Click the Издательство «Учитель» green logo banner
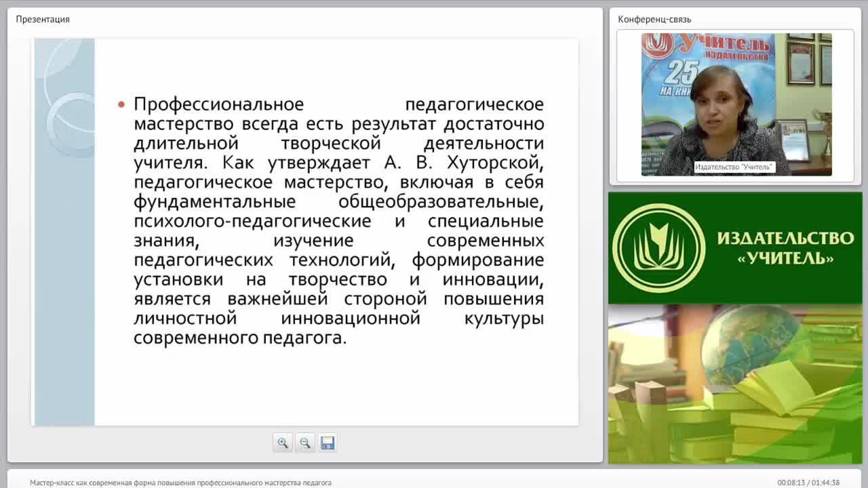Image resolution: width=868 pixels, height=488 pixels. point(735,248)
